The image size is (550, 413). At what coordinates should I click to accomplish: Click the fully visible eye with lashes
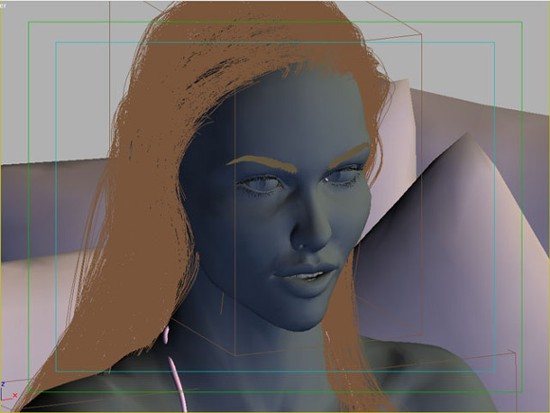pos(261,185)
